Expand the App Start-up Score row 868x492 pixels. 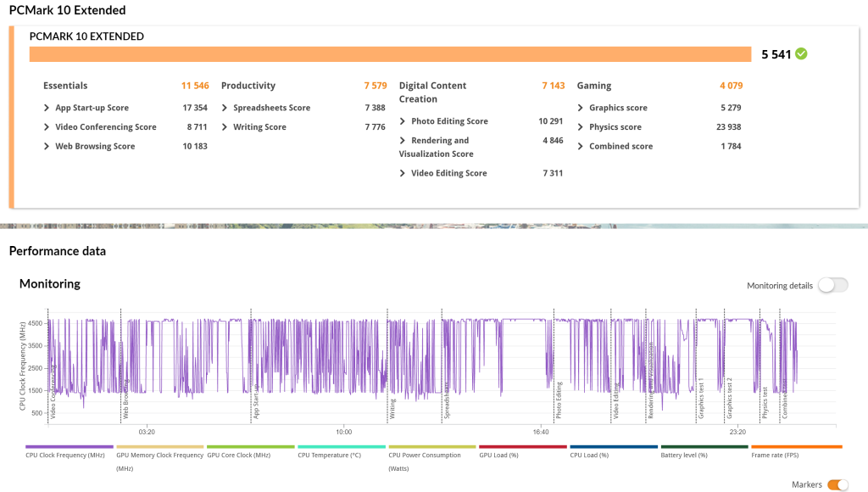coord(47,108)
